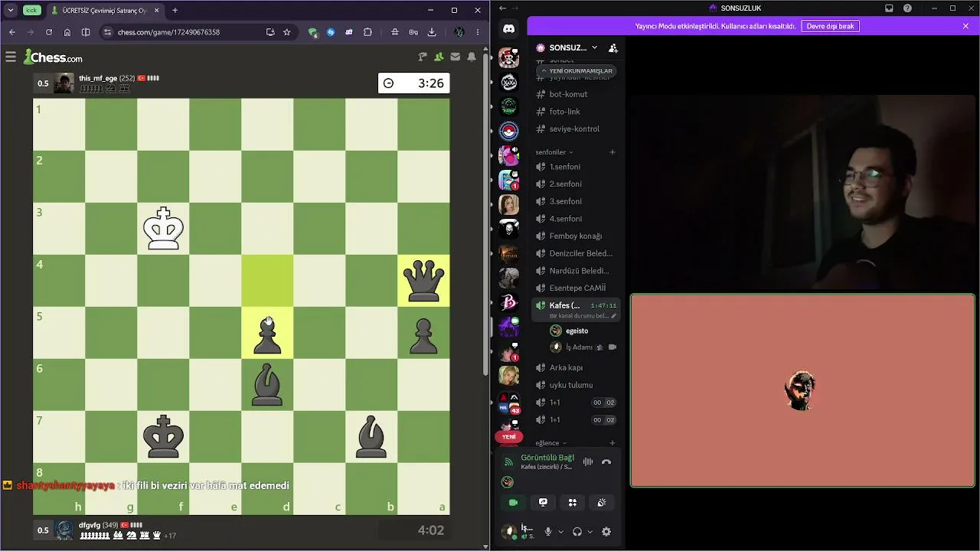Open Chess.com notifications bell
Screen dimensions: 980x551
pyautogui.click(x=472, y=57)
